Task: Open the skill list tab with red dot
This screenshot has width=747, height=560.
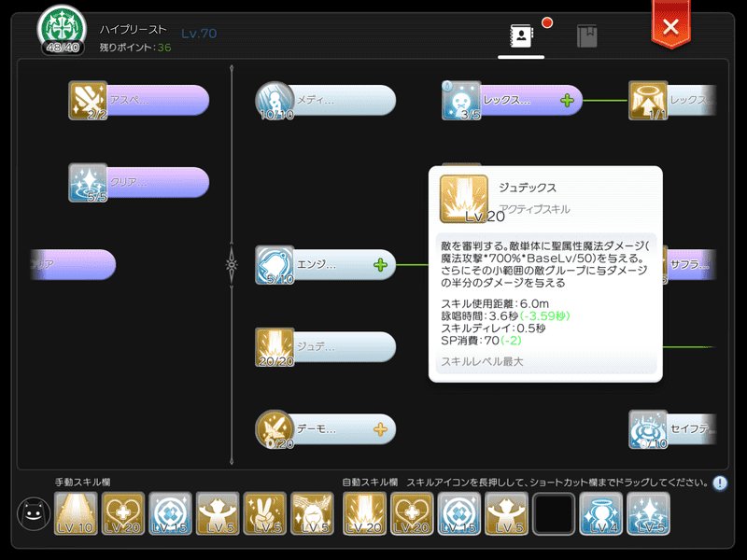Action: click(521, 35)
